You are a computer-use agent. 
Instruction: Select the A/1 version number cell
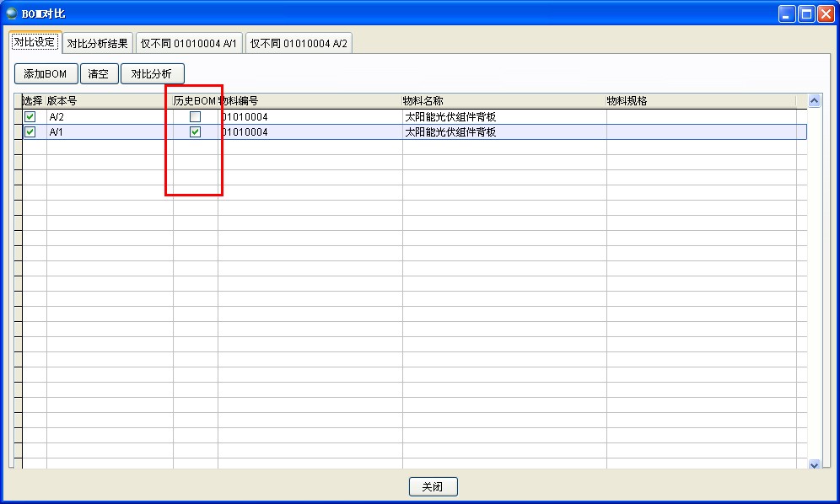tap(110, 132)
